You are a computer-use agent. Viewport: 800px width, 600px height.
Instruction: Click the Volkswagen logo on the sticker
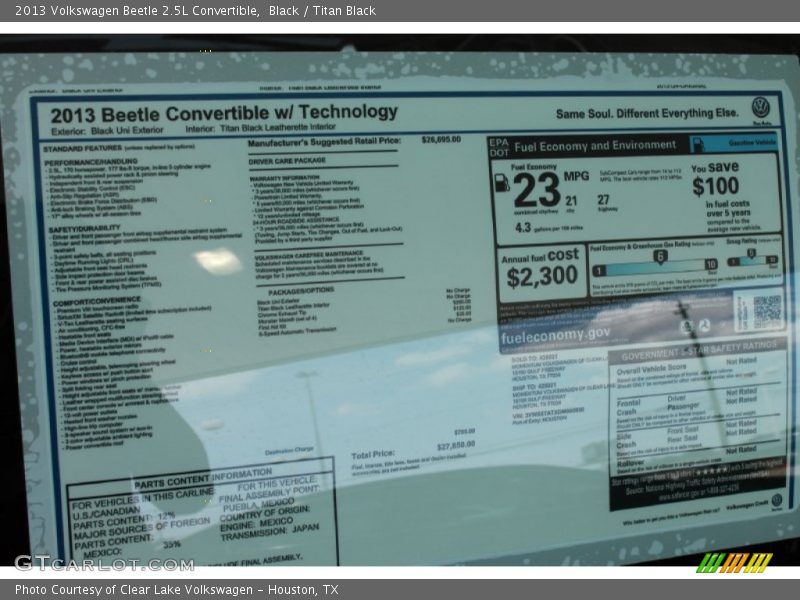tap(760, 108)
